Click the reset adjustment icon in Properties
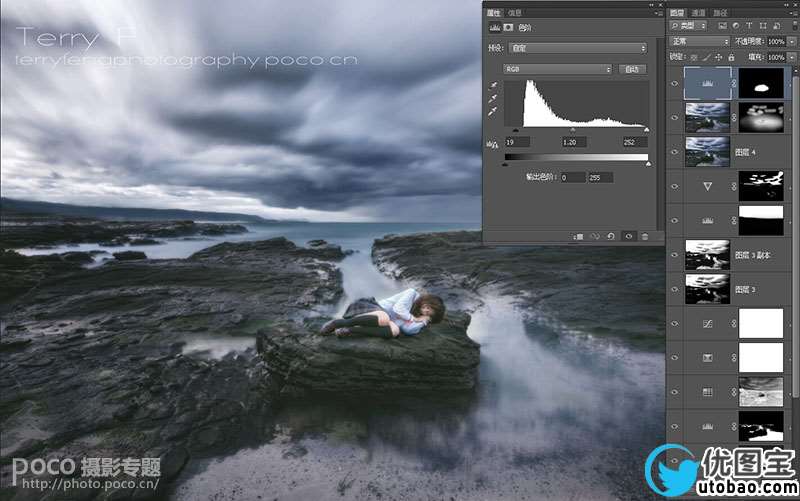Viewport: 800px width, 501px height. [x=610, y=236]
